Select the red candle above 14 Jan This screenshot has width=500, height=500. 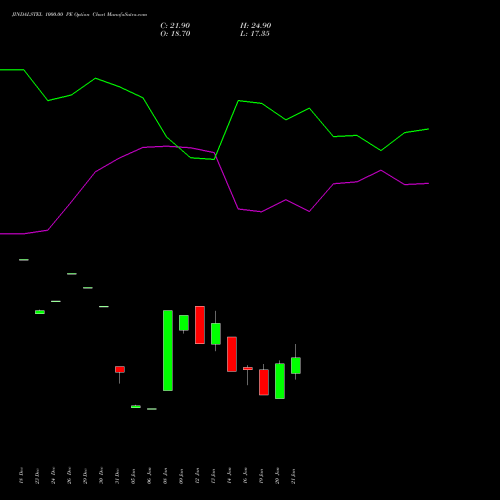tap(232, 354)
